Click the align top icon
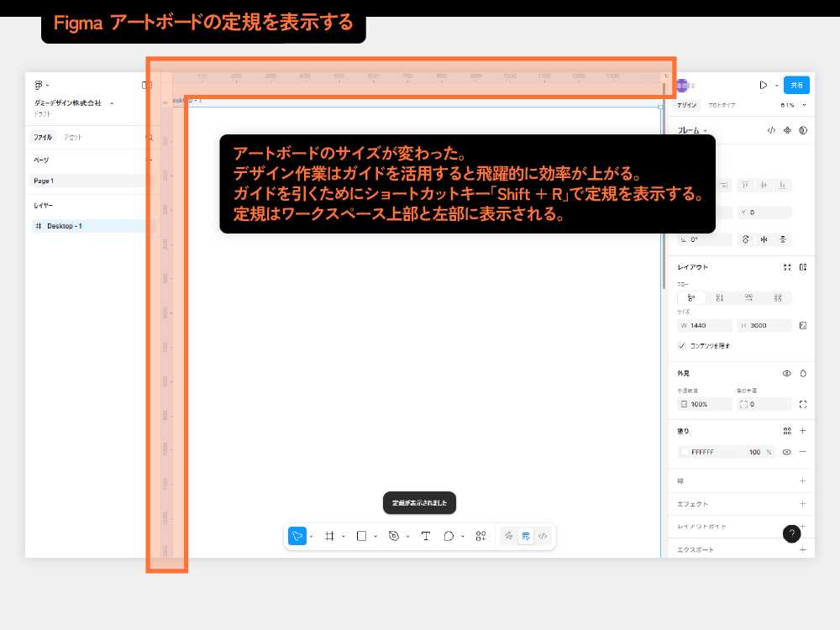This screenshot has width=840, height=630. coord(745,186)
